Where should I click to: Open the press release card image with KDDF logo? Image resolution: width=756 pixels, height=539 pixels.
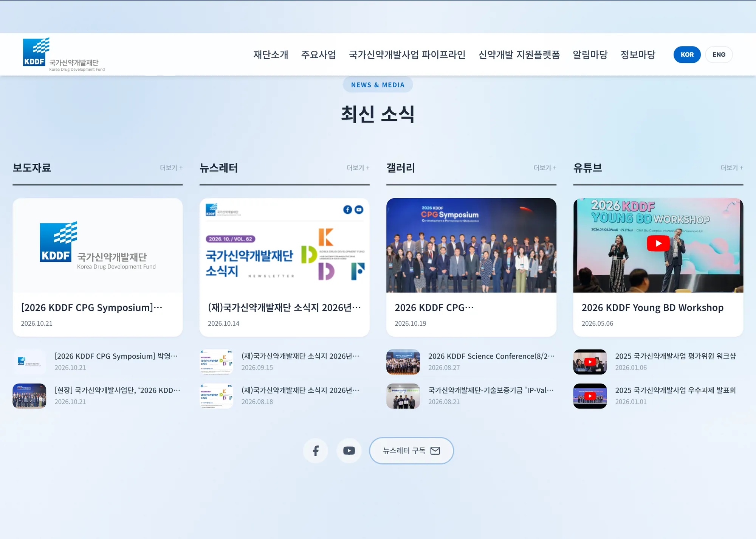(x=98, y=245)
